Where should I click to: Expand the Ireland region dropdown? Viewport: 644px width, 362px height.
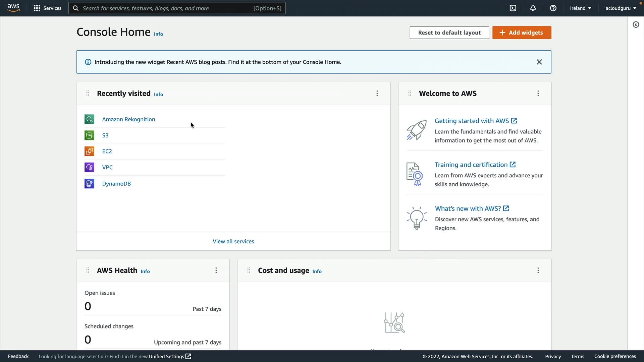click(x=580, y=8)
